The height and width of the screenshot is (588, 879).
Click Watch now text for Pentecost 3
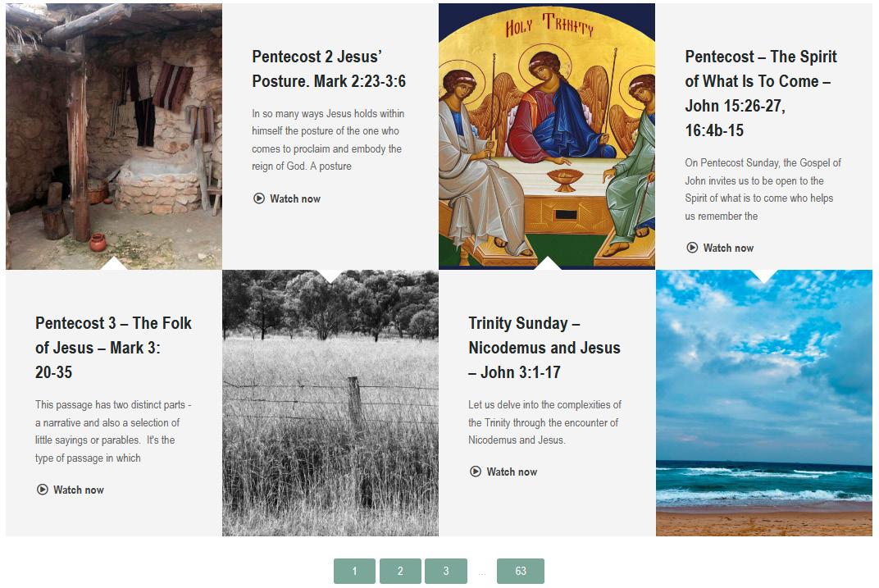tap(79, 490)
